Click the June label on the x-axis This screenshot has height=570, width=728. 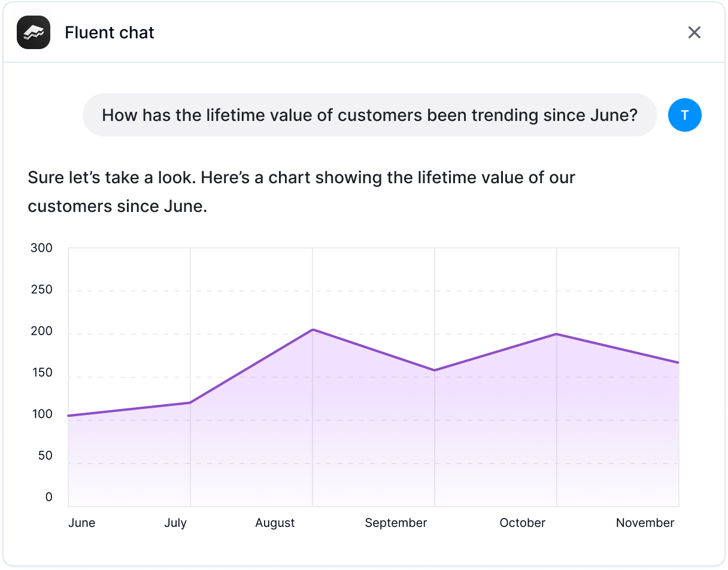click(81, 523)
